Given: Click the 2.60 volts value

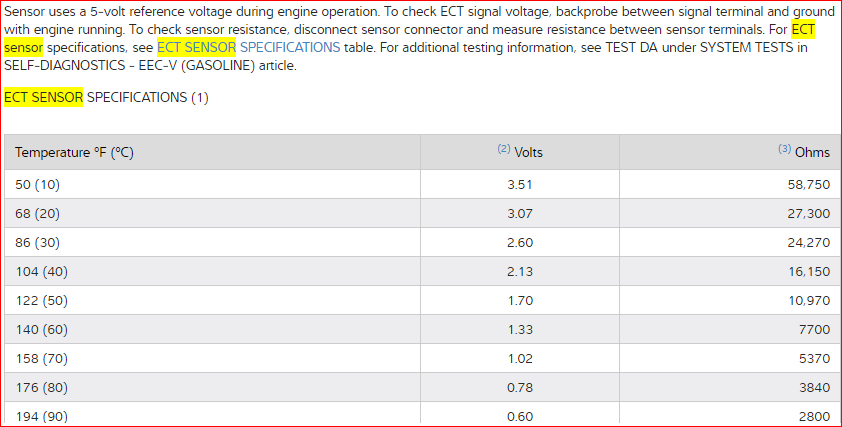Looking at the screenshot, I should tap(520, 243).
